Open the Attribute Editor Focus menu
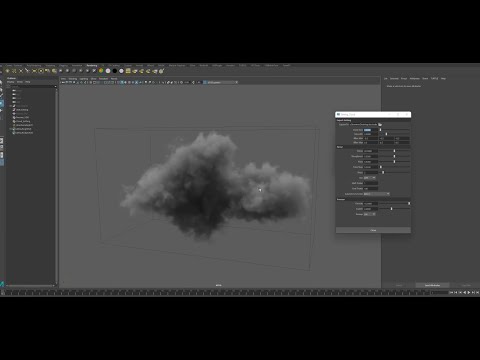 tap(404, 78)
